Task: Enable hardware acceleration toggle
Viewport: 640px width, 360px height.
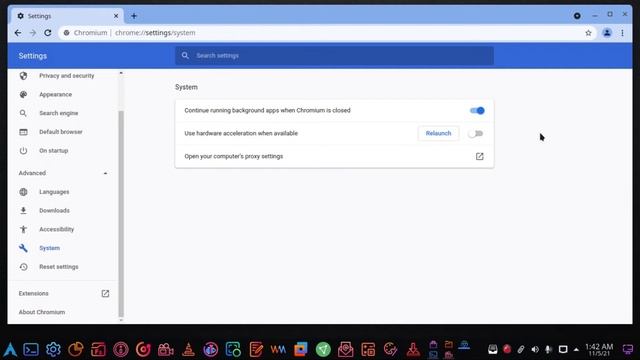Action: [x=476, y=133]
